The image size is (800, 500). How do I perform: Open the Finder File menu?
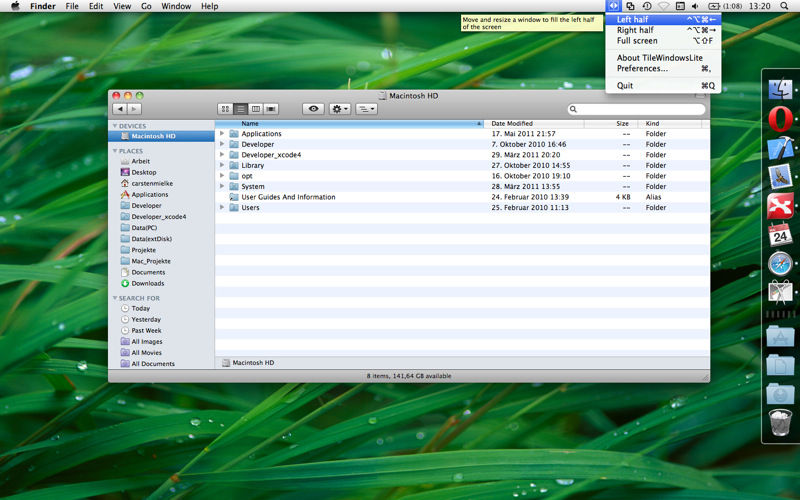pyautogui.click(x=72, y=6)
